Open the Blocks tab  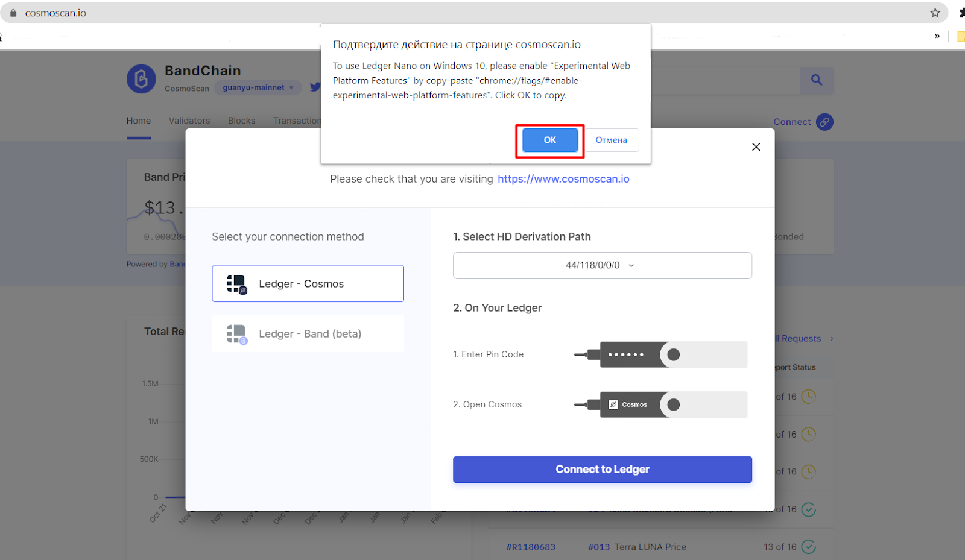242,121
